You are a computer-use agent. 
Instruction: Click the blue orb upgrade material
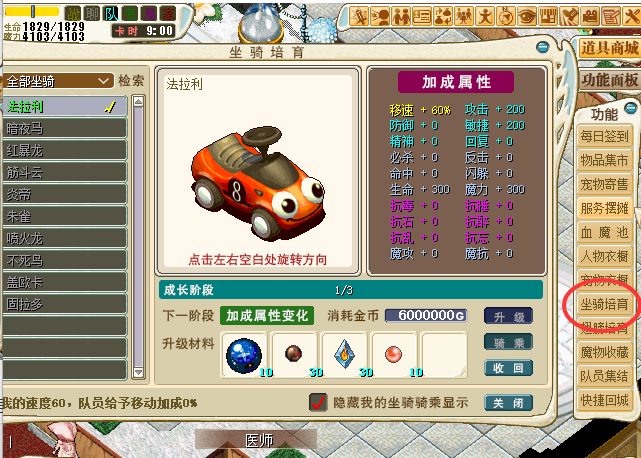pos(244,355)
